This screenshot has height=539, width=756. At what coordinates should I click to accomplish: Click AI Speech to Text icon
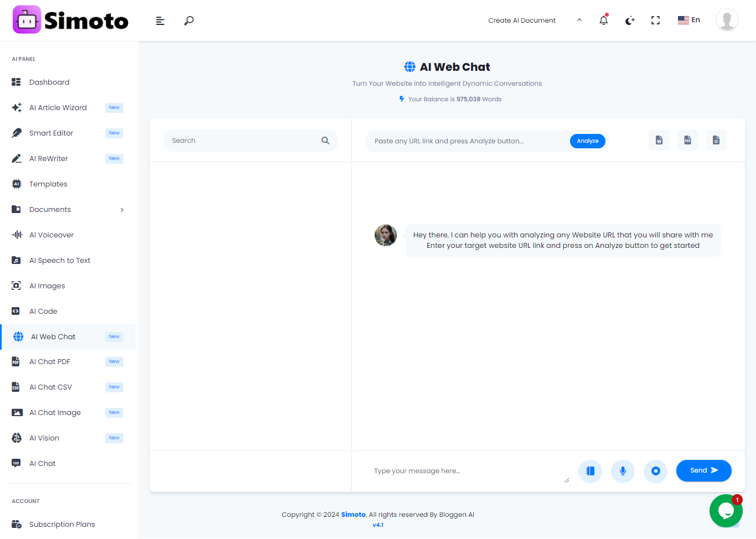coord(16,260)
